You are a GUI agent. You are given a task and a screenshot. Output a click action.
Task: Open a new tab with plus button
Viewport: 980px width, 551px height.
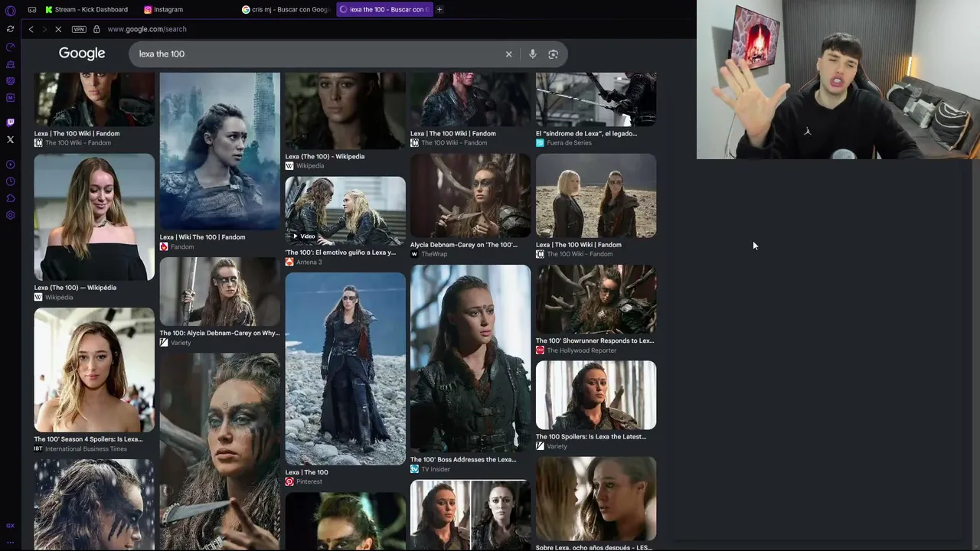(x=439, y=9)
